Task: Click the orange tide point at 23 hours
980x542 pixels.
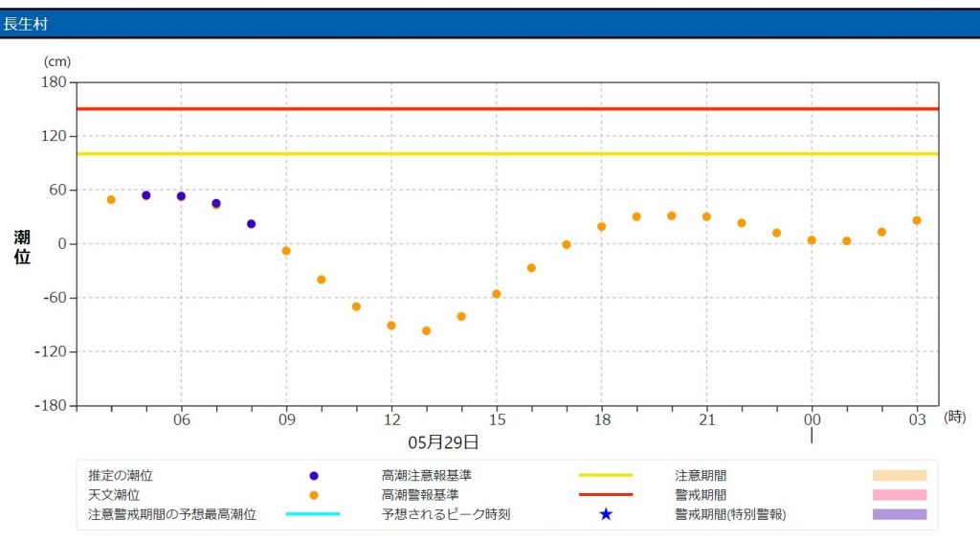Action: [776, 234]
